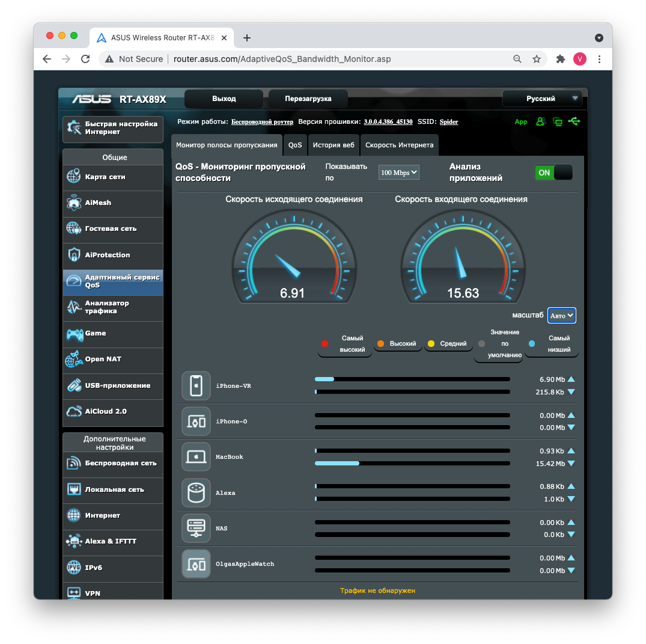Click the Гостевая сеть icon
This screenshot has height=644, width=646.
click(74, 228)
